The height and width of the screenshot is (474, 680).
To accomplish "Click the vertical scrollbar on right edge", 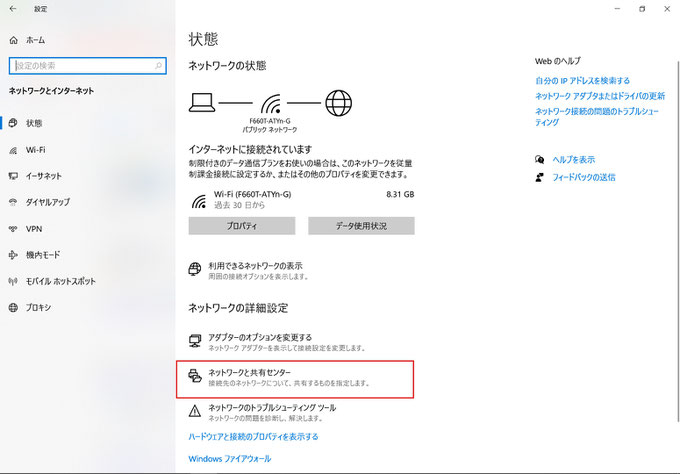I will click(678, 241).
